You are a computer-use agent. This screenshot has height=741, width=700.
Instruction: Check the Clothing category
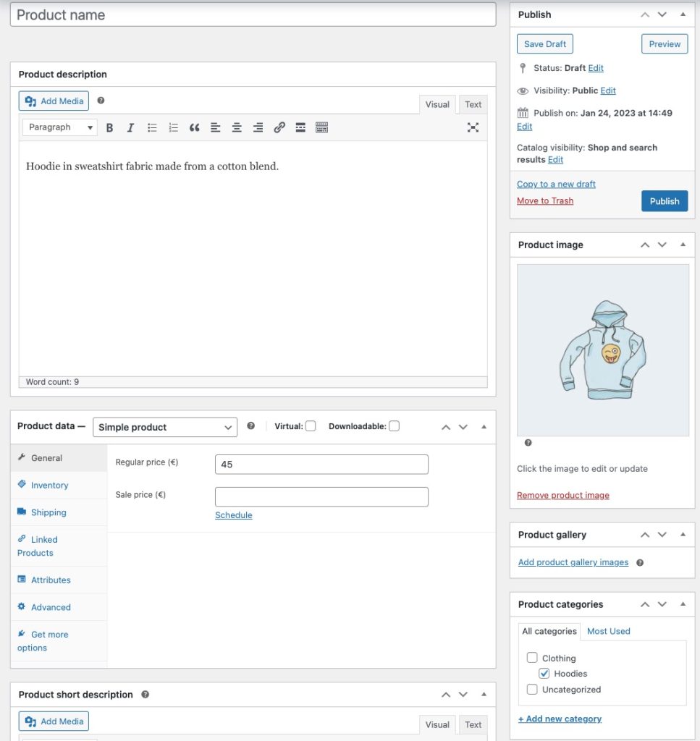[x=532, y=658]
